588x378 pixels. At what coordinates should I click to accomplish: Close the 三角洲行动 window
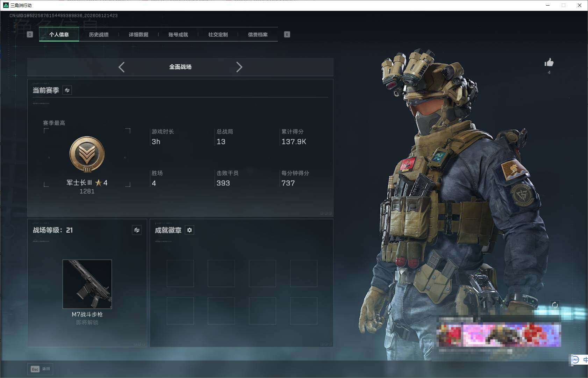click(580, 5)
